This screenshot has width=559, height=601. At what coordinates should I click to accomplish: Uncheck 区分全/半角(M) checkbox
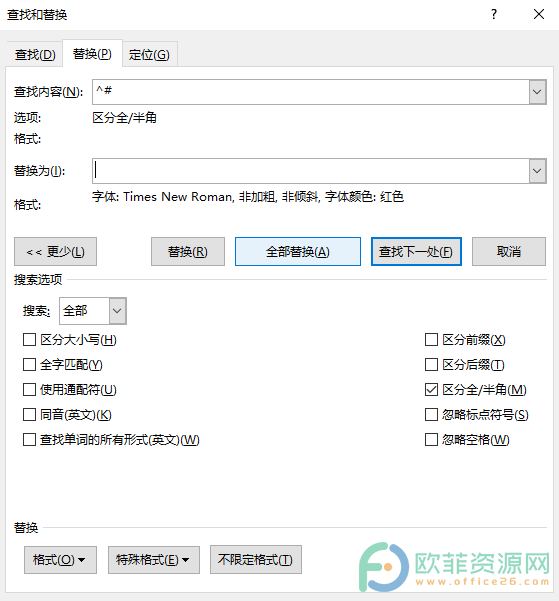point(431,390)
